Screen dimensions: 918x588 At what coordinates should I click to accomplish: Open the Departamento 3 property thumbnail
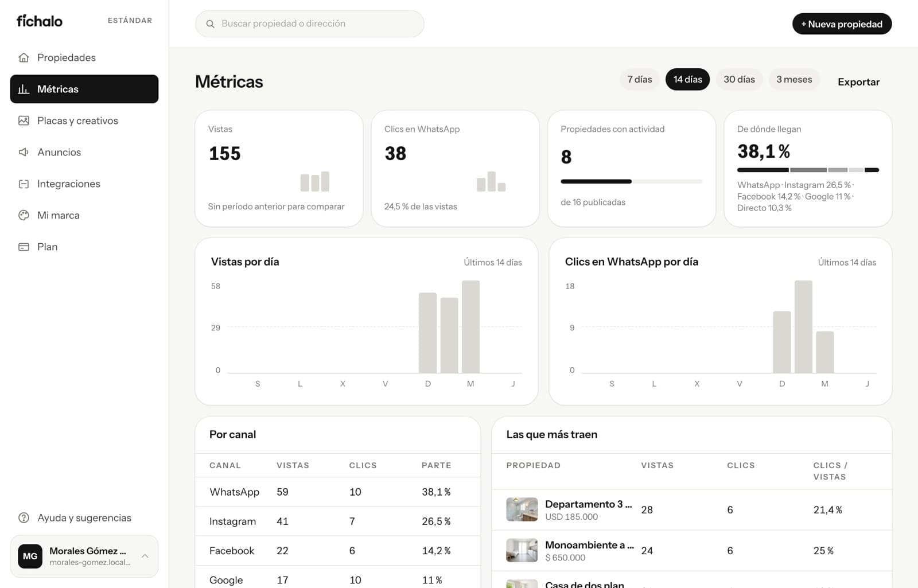522,509
